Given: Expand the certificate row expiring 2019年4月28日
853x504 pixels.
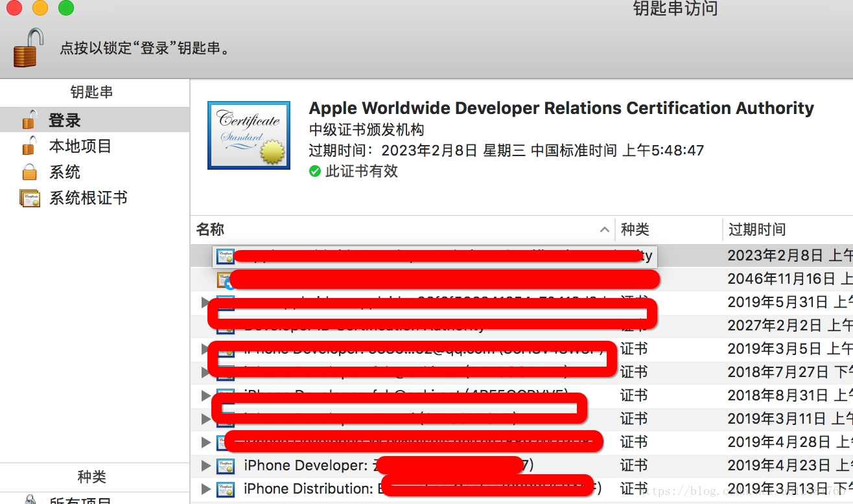Looking at the screenshot, I should 206,442.
